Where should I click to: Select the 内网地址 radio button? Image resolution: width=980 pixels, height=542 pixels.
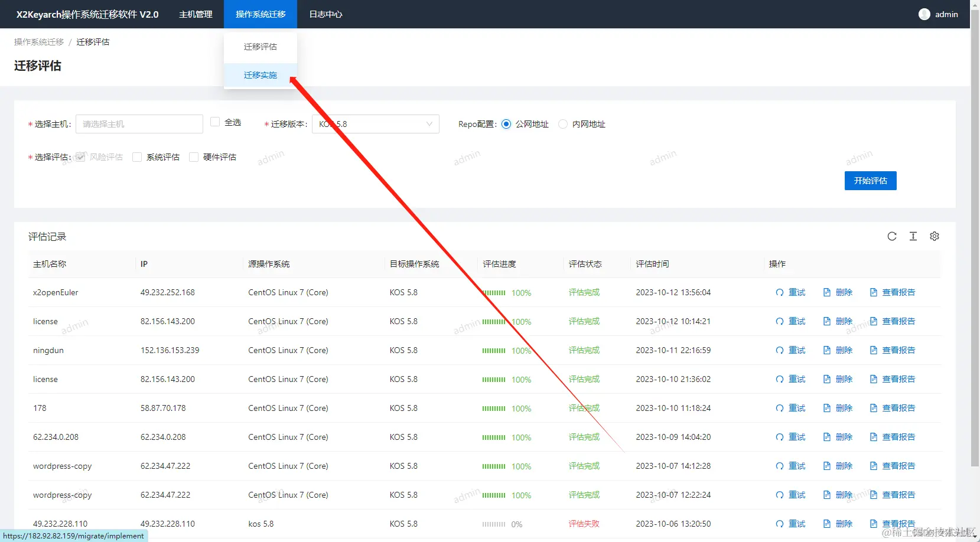pos(563,124)
